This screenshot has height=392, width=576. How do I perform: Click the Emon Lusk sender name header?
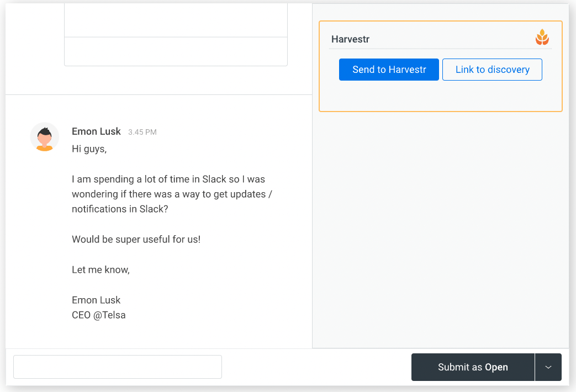[96, 131]
